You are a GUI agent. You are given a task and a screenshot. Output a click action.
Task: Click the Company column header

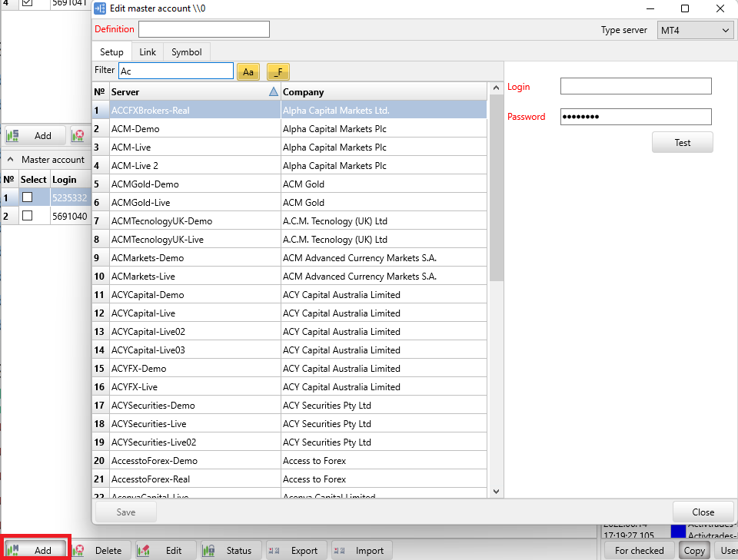pyautogui.click(x=384, y=91)
